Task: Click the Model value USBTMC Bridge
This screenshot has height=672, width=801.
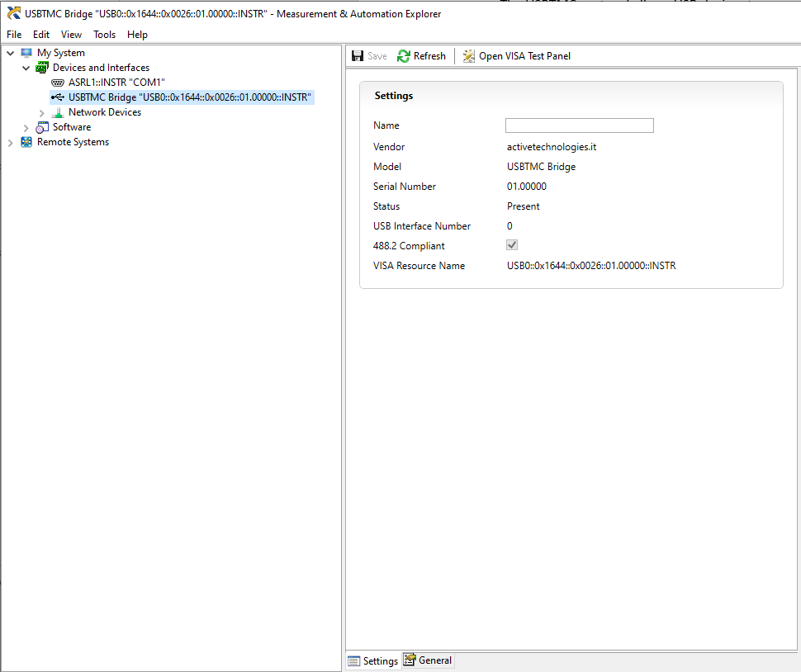Action: pos(541,167)
